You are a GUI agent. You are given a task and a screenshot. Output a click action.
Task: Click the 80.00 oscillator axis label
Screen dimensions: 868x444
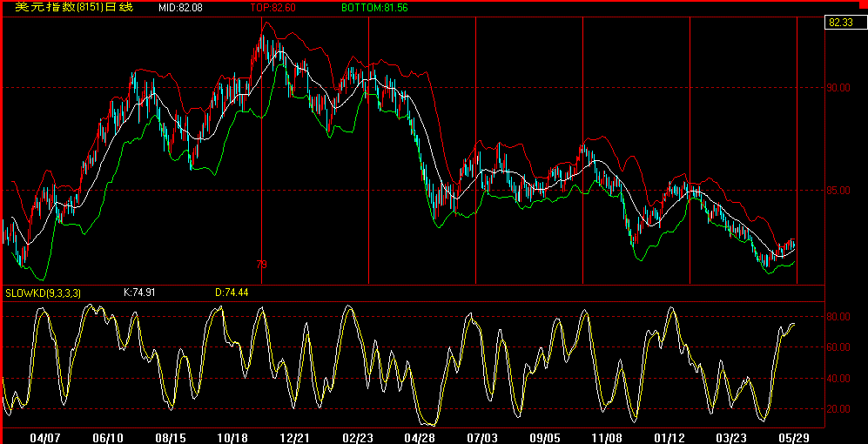[840, 317]
